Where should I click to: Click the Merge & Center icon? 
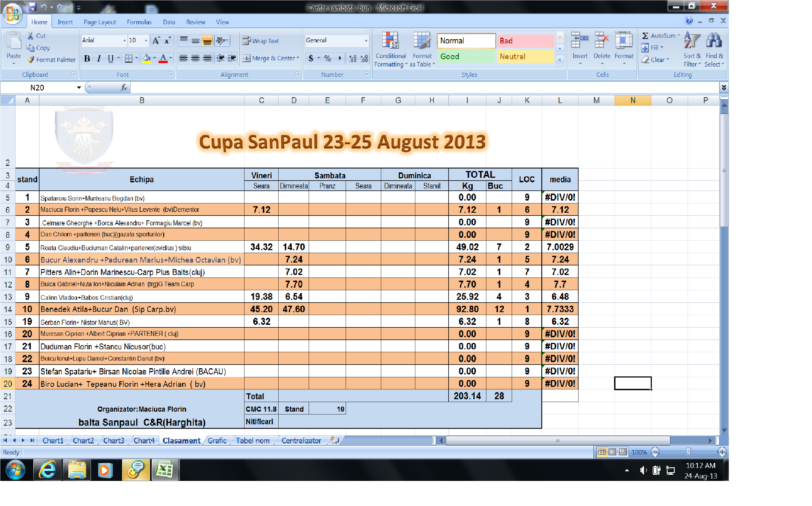(x=246, y=58)
